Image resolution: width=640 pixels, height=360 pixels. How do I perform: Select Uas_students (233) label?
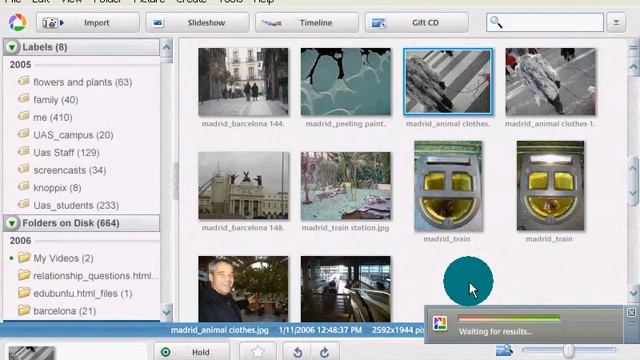(x=76, y=205)
